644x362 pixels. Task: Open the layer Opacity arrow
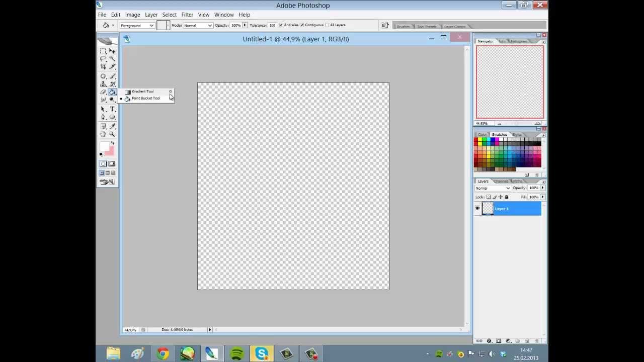pos(542,188)
